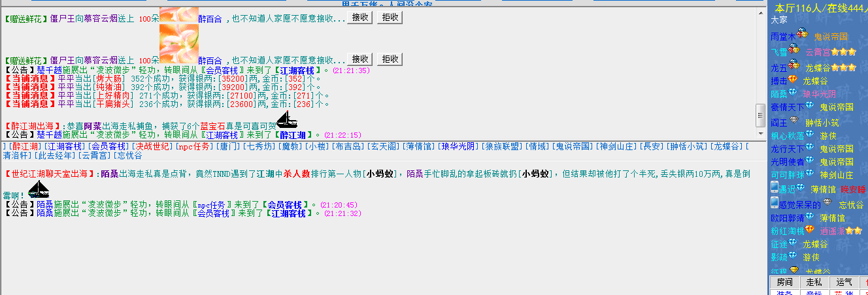Reject the flowers via 拒收 in topmost gift message

pyautogui.click(x=390, y=18)
